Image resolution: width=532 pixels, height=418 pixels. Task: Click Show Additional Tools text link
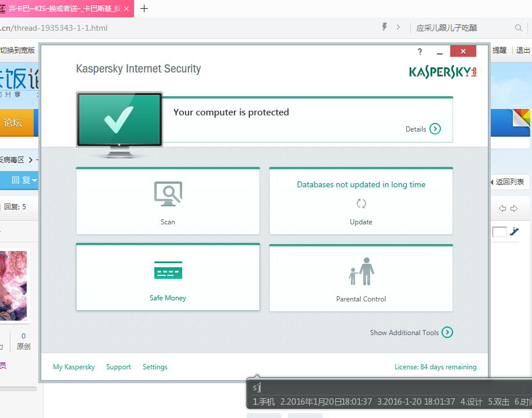pos(404,333)
